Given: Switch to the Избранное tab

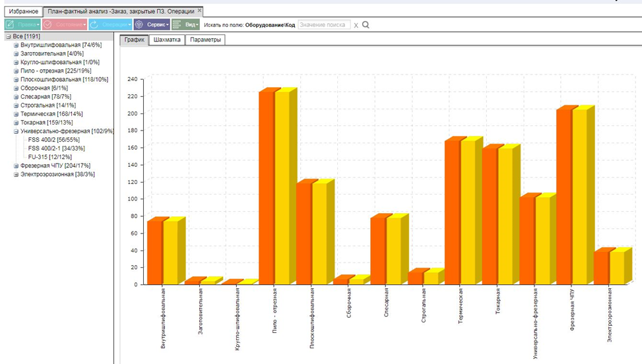Looking at the screenshot, I should click(23, 11).
